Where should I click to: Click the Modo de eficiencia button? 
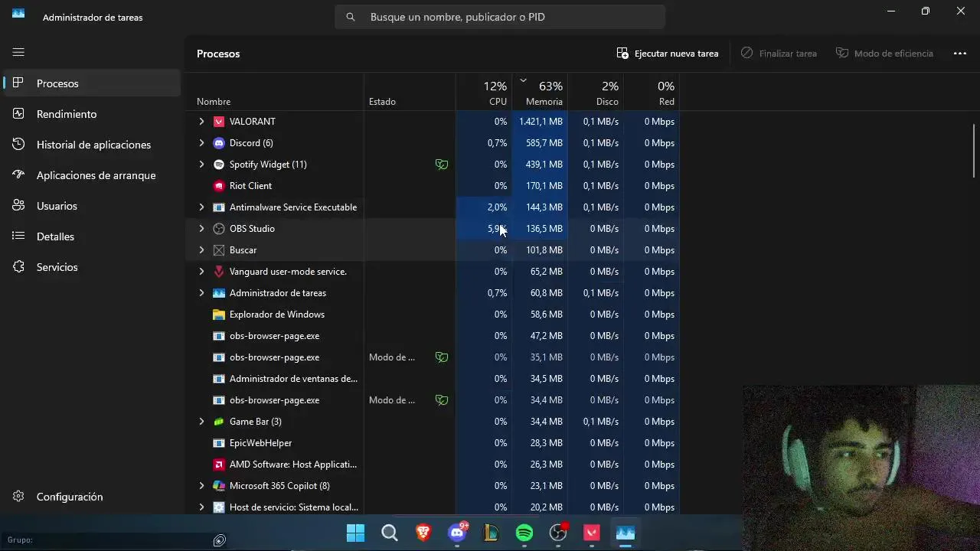[884, 54]
